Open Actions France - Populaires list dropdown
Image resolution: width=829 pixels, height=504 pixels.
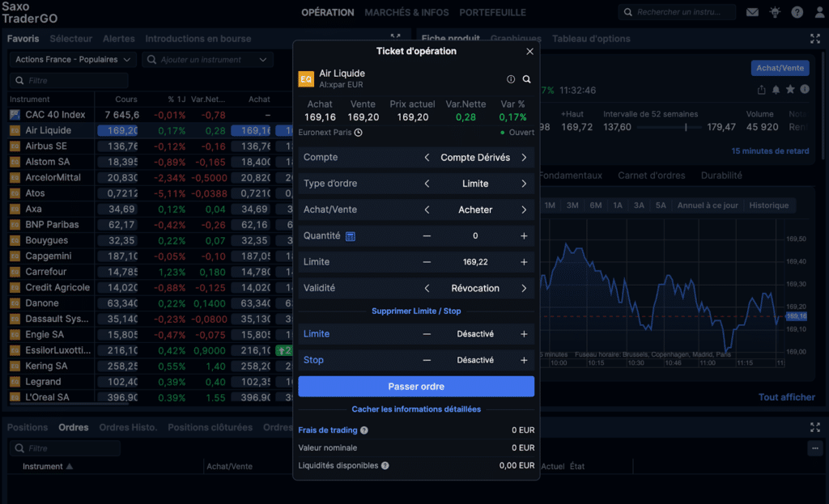click(73, 60)
